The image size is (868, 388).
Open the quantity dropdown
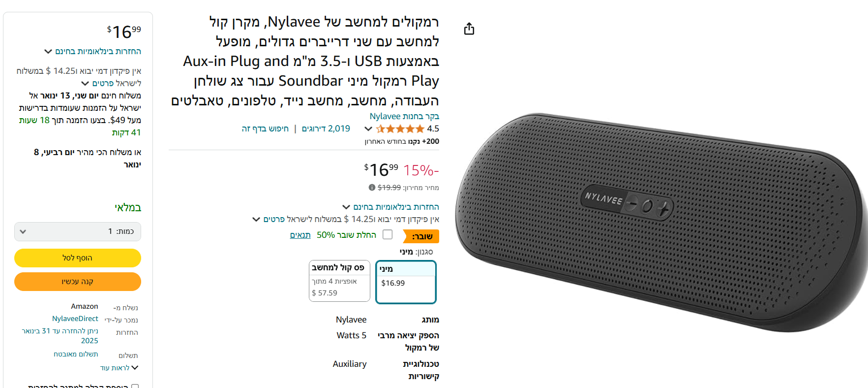point(78,231)
